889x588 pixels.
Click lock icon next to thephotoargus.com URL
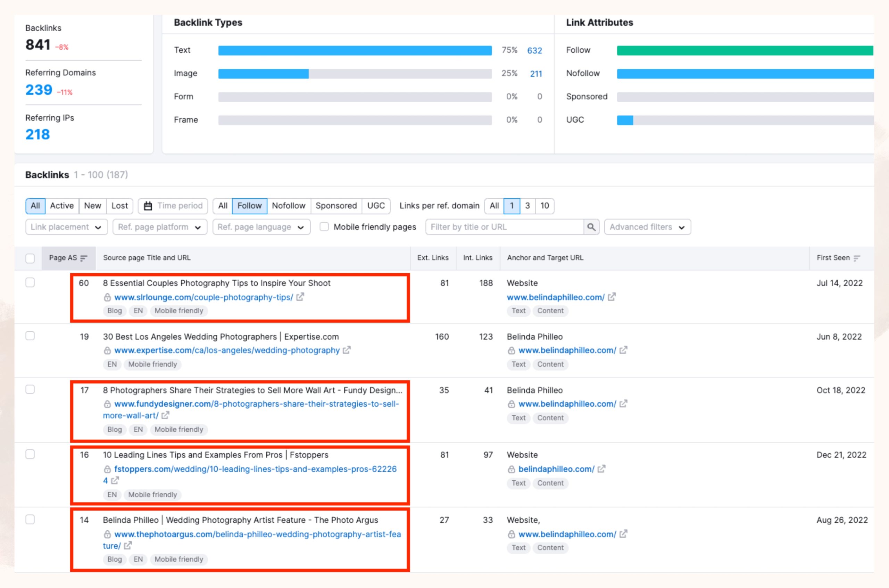107,534
